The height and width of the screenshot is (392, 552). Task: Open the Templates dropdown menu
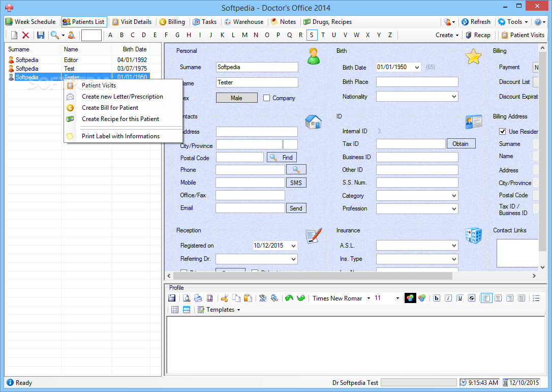click(x=219, y=310)
